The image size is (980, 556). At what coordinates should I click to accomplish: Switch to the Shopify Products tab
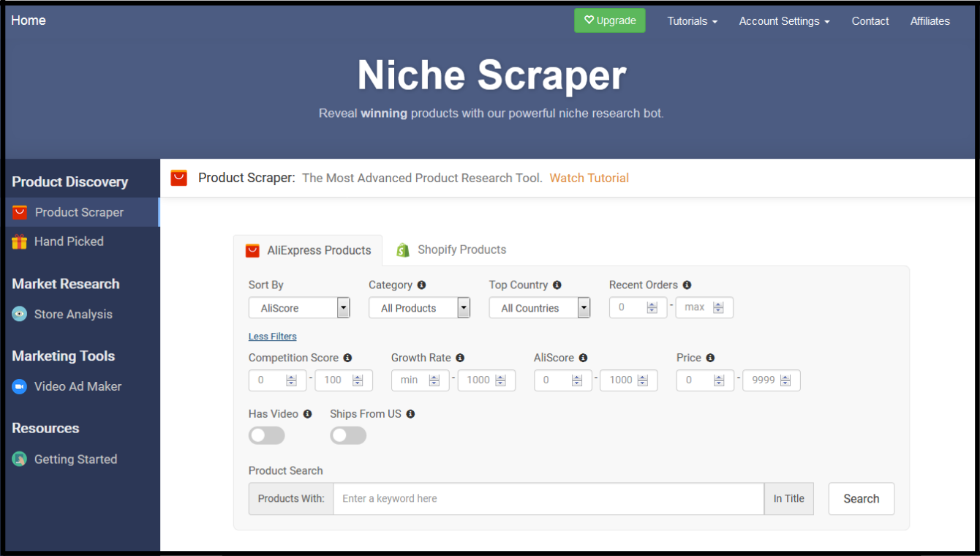tap(451, 250)
